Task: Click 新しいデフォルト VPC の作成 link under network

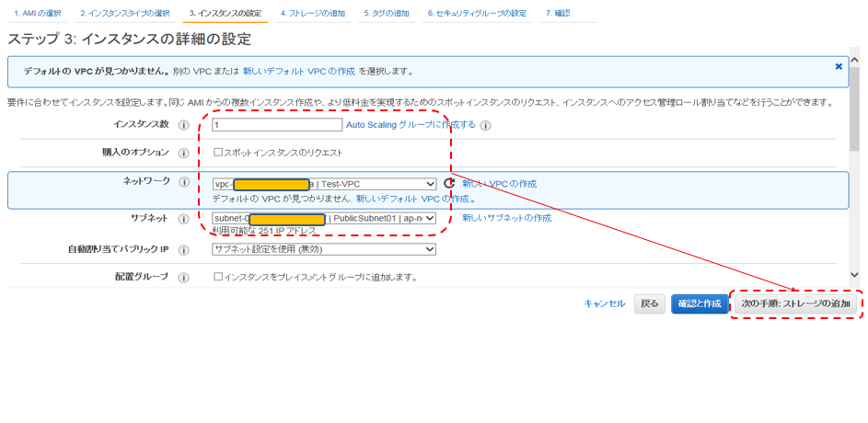Action: point(412,199)
